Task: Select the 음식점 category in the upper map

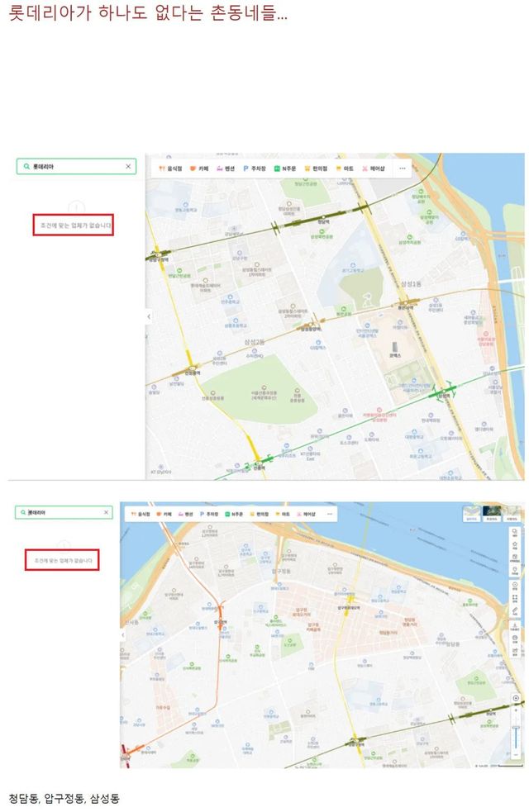Action: point(171,169)
